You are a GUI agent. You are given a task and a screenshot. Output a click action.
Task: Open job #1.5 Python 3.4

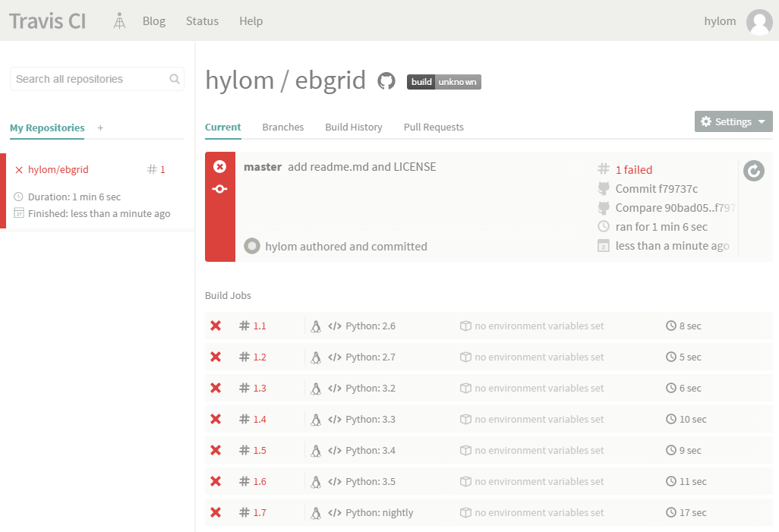coord(488,450)
